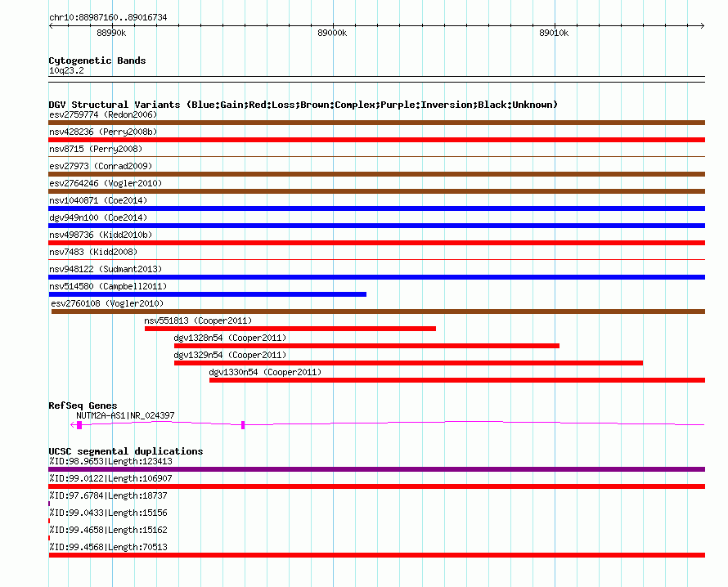
Task: Select the blue dgv949n100 gain bar
Action: point(376,226)
